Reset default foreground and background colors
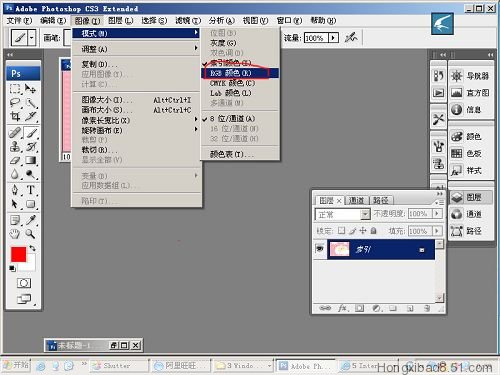This screenshot has height=375, width=500. (x=12, y=268)
